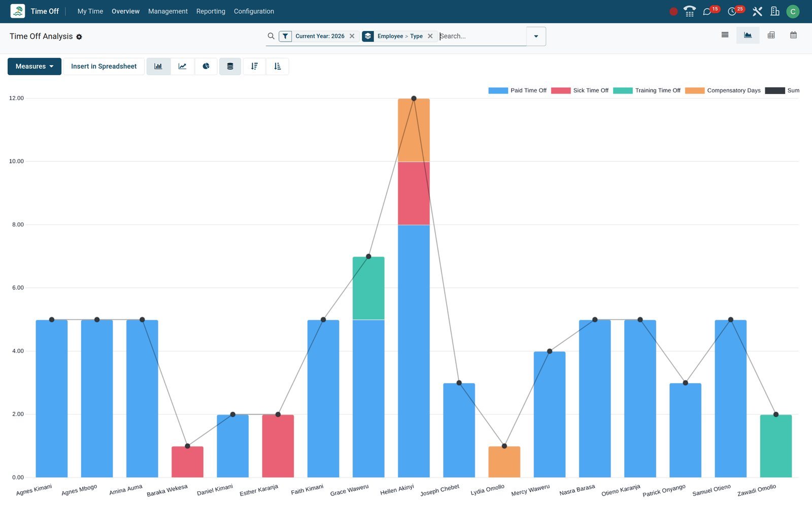812x508 pixels.
Task: Open the messages icon with 15 badge
Action: pos(706,12)
